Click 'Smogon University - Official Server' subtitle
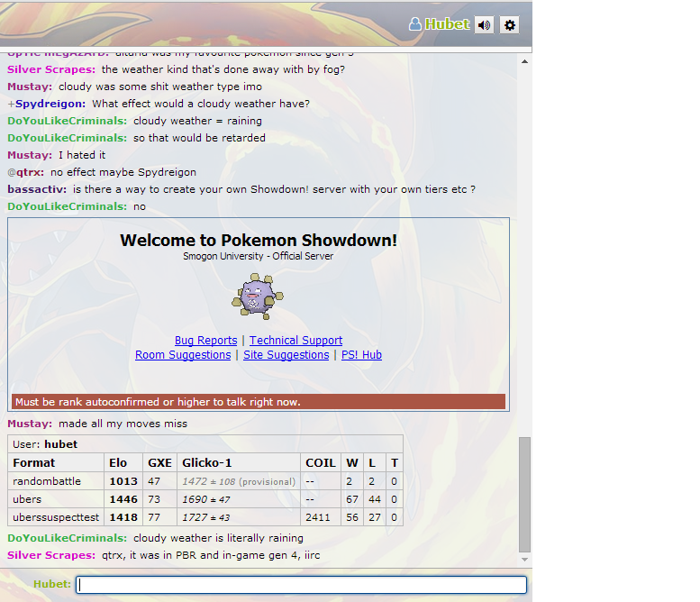 coord(258,256)
